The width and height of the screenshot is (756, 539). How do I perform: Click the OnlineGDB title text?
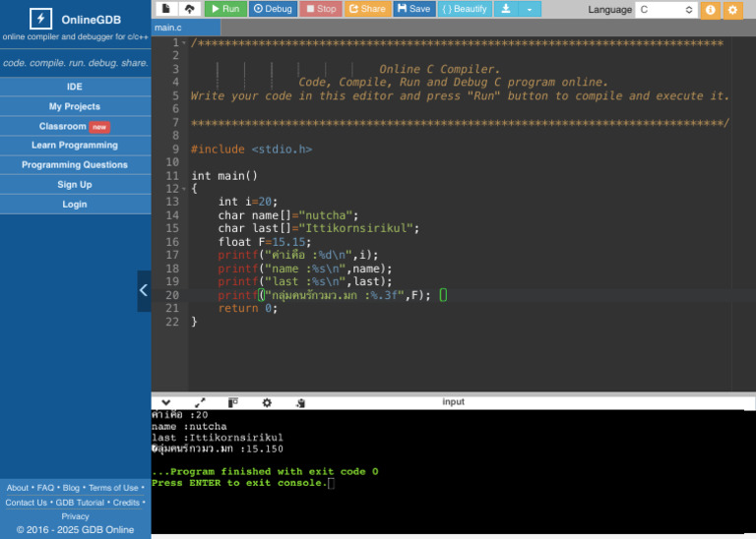click(x=92, y=20)
